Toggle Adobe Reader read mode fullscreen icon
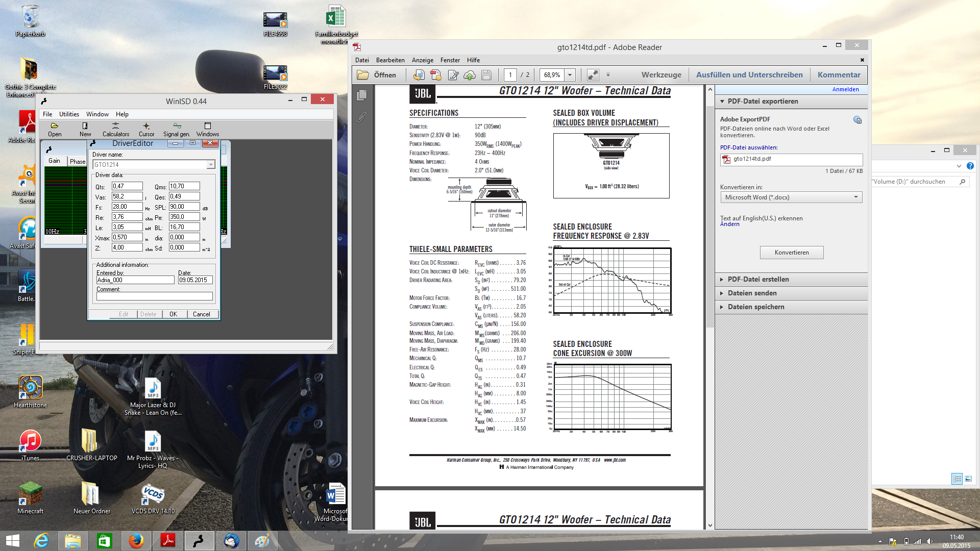Image resolution: width=980 pixels, height=551 pixels. coord(593,75)
